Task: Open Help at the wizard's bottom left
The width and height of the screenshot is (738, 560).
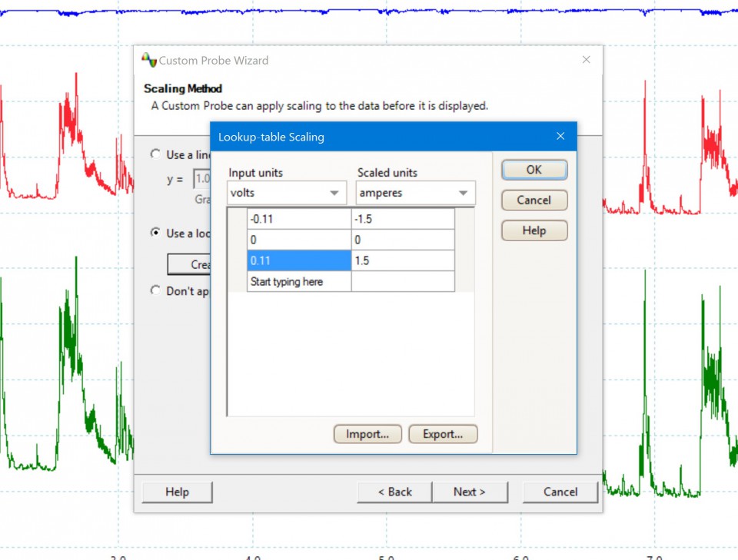Action: click(x=177, y=492)
